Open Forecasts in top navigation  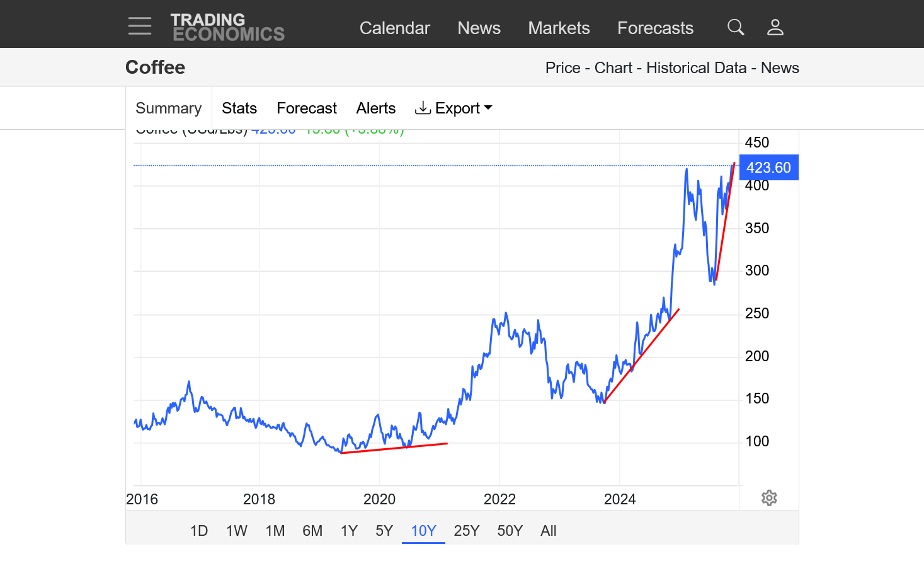[655, 28]
